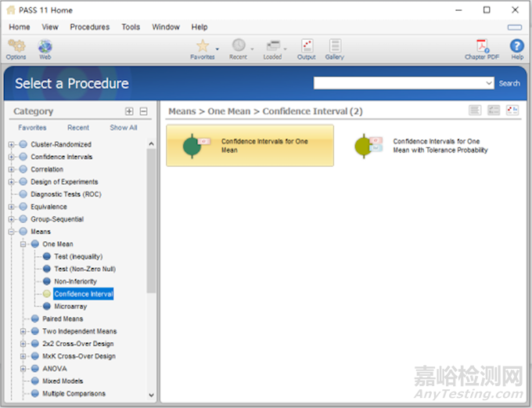Screen dimensions: 532x408
Task: Expand all categories with plus icon
Action: coord(130,111)
